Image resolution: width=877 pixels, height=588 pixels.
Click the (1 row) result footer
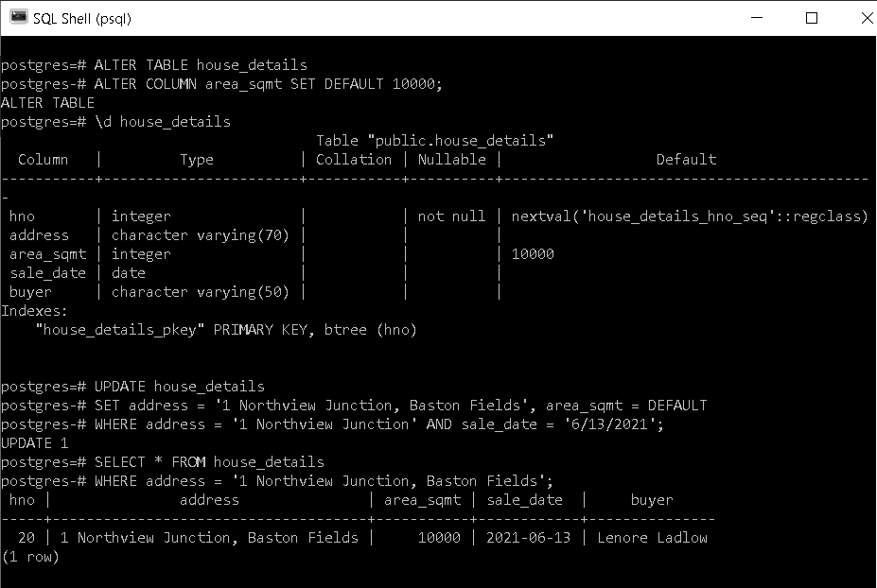(x=30, y=557)
